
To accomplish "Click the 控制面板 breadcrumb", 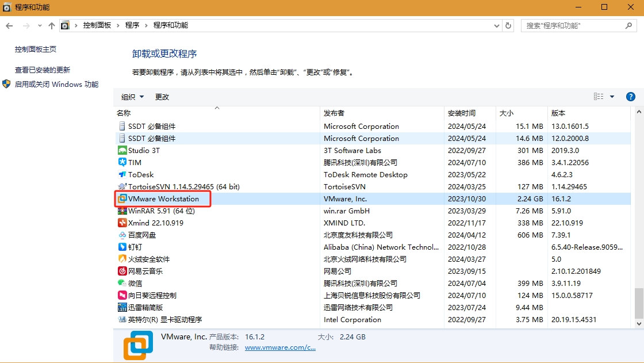I will coord(97,25).
